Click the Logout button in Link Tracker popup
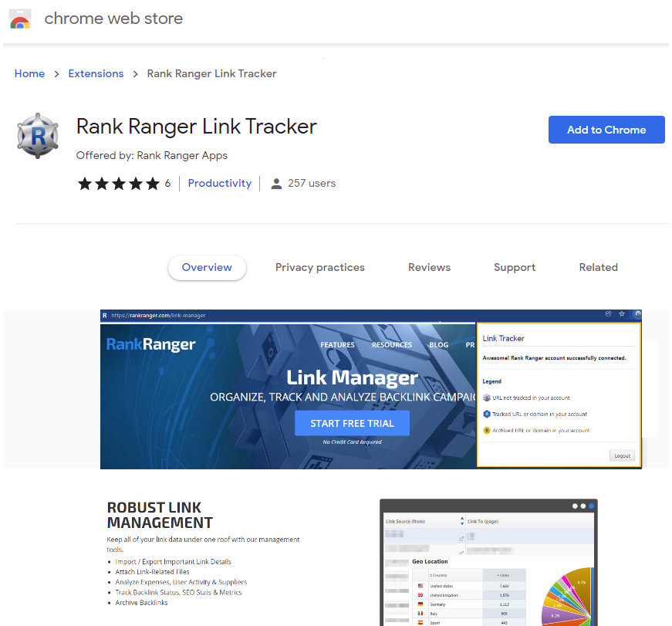The height and width of the screenshot is (626, 672). tap(622, 455)
